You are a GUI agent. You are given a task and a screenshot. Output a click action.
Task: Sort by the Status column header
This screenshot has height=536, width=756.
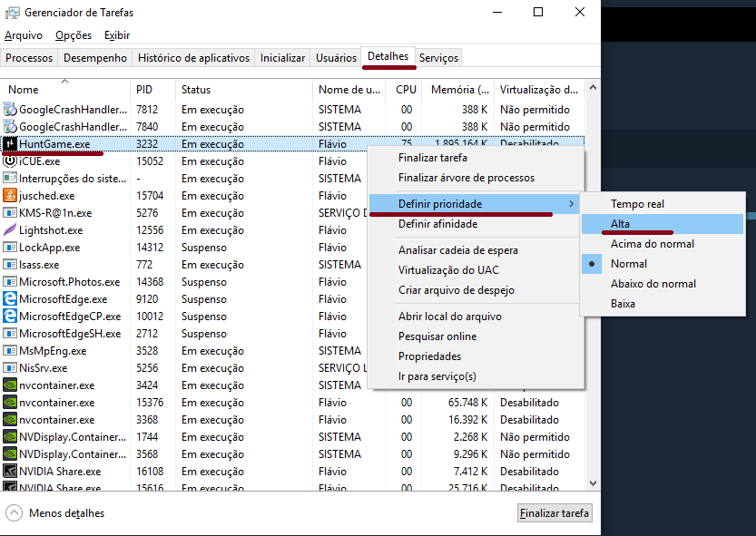[x=244, y=89]
